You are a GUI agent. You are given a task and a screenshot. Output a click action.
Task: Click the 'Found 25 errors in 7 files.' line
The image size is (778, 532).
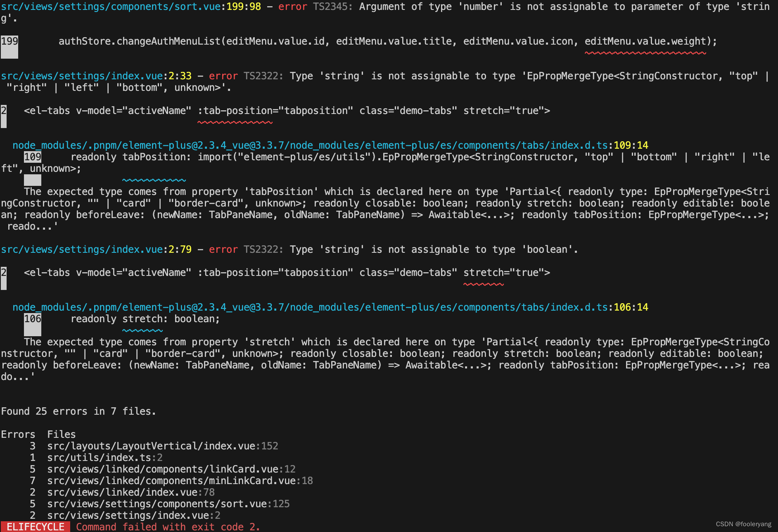pyautogui.click(x=78, y=411)
